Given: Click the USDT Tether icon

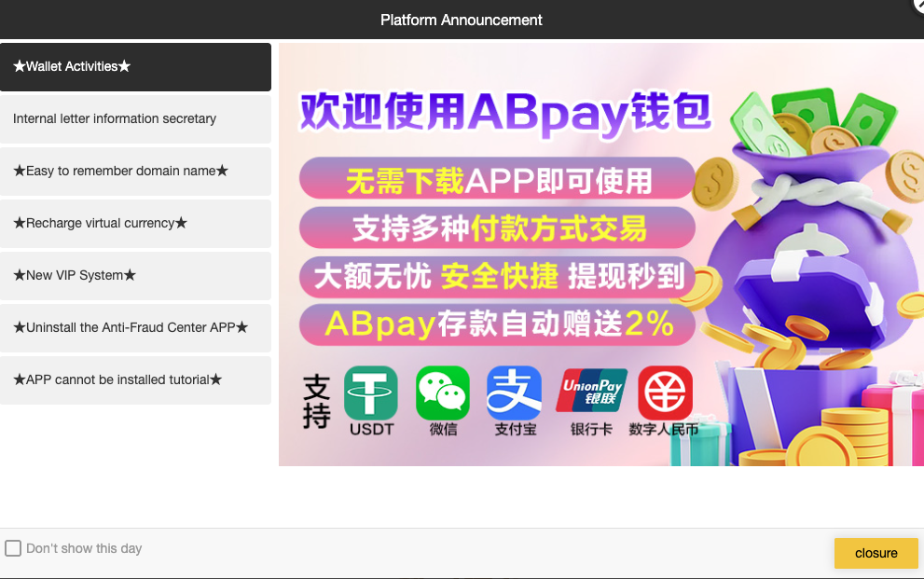Looking at the screenshot, I should coord(371,393).
